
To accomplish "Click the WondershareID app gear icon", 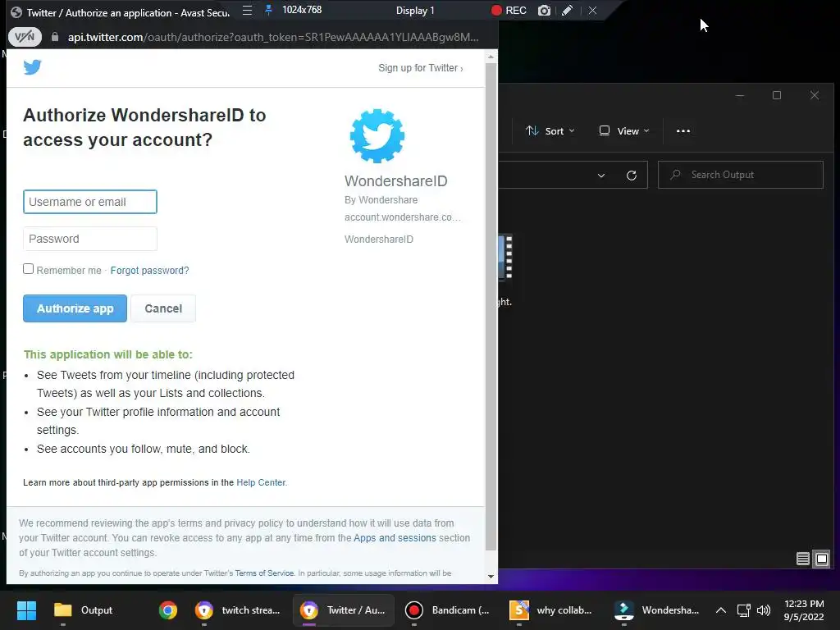I will pos(377,136).
